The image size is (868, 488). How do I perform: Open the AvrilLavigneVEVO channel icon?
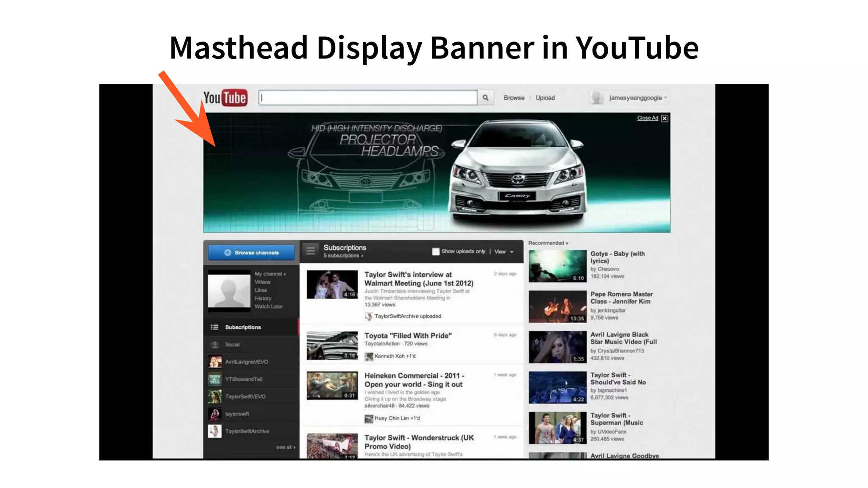(215, 362)
